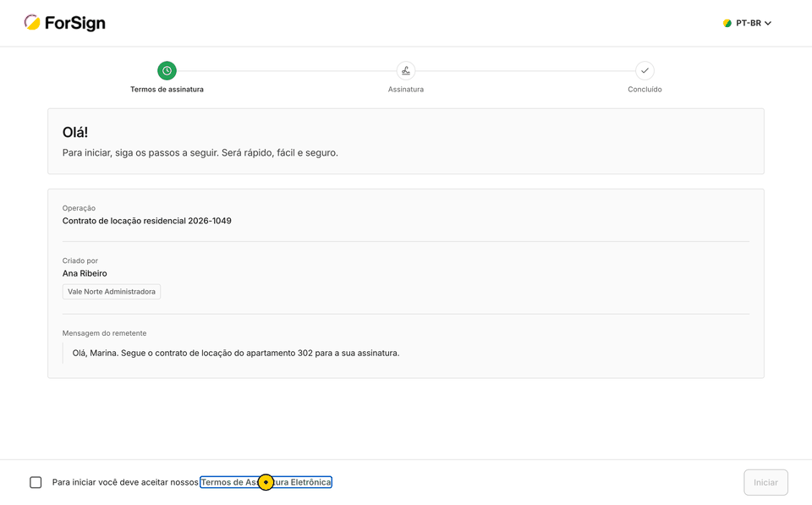This screenshot has height=505, width=812.
Task: Click the ForSign logo icon
Action: click(32, 22)
